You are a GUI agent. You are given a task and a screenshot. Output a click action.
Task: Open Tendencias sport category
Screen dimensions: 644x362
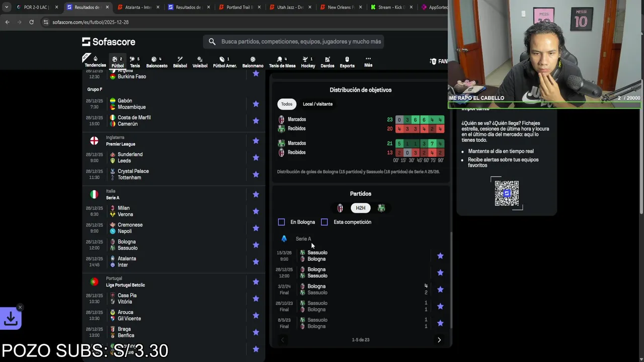tap(95, 61)
